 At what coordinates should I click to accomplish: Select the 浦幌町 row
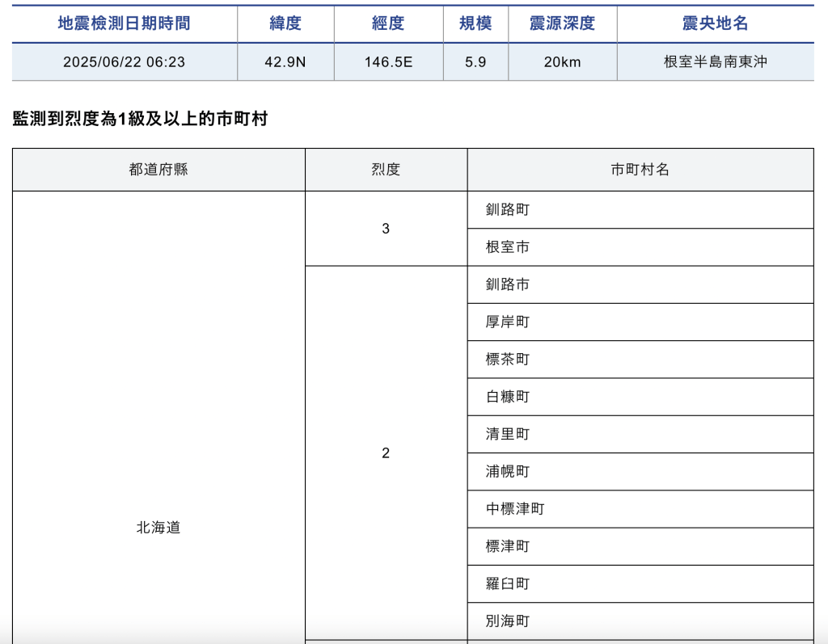(x=640, y=472)
